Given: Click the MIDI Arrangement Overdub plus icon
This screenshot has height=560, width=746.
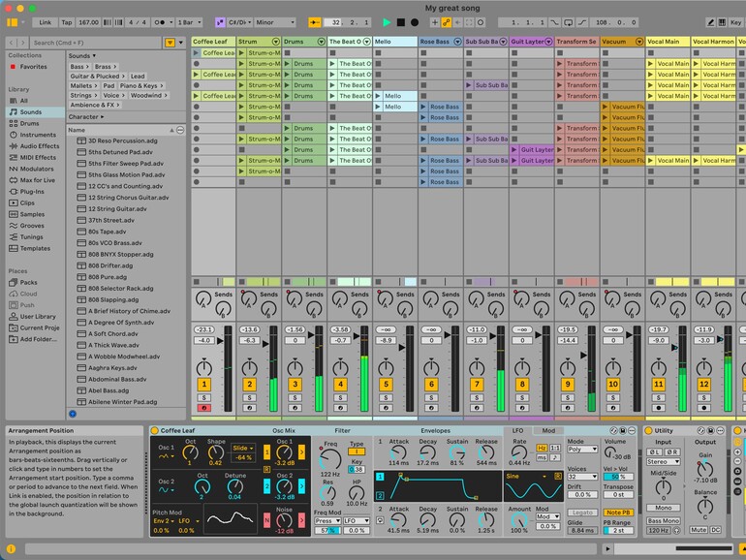Looking at the screenshot, I should point(434,22).
